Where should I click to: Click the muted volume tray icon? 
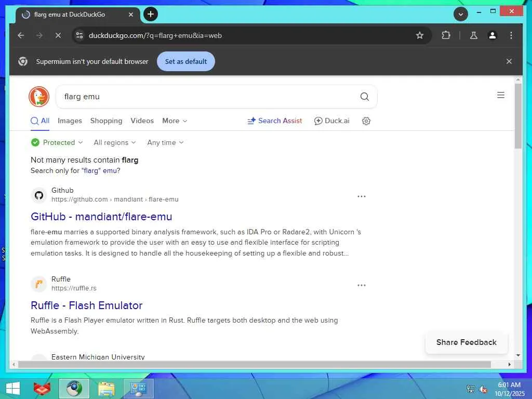tap(483, 389)
